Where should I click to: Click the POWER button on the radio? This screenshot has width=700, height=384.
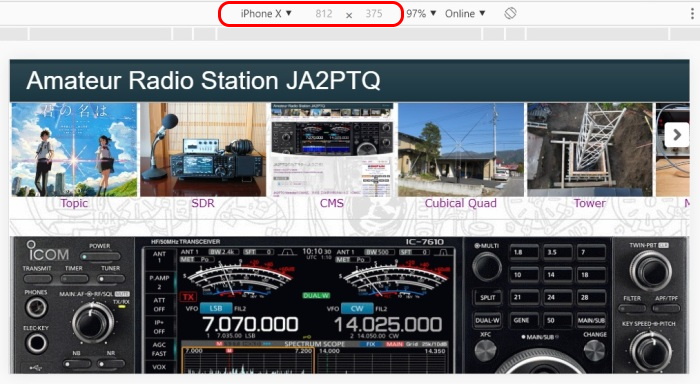101,257
